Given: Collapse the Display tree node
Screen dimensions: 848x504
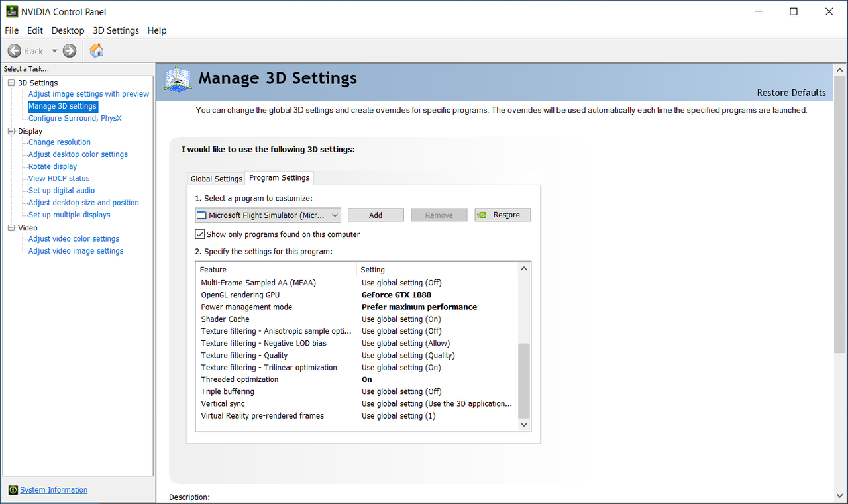Looking at the screenshot, I should point(11,131).
